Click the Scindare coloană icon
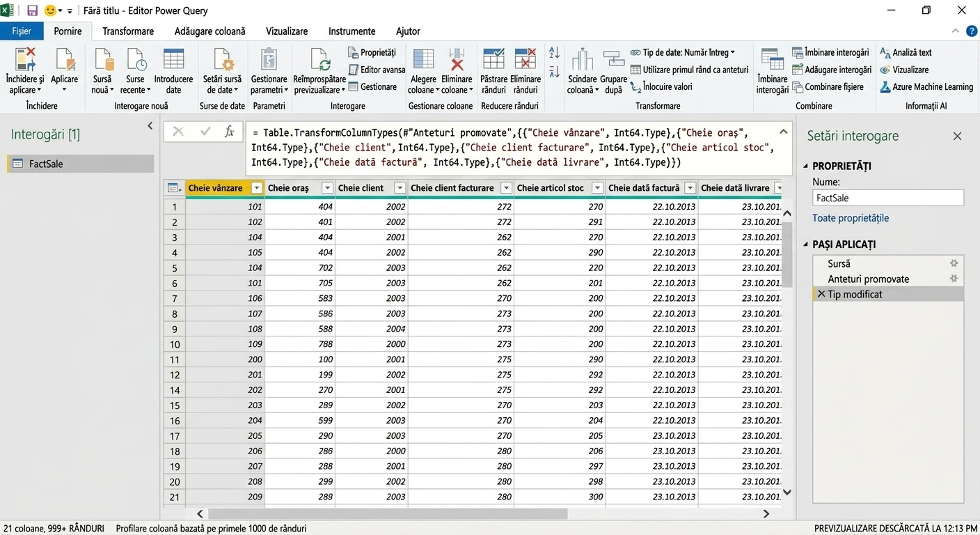The width and height of the screenshot is (980, 535). point(583,60)
